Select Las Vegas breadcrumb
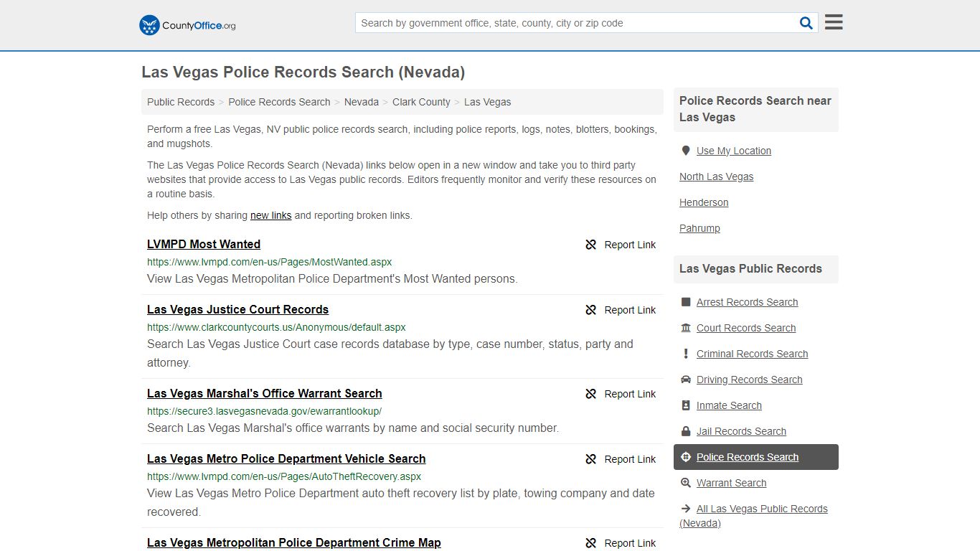The height and width of the screenshot is (551, 980). pos(488,102)
